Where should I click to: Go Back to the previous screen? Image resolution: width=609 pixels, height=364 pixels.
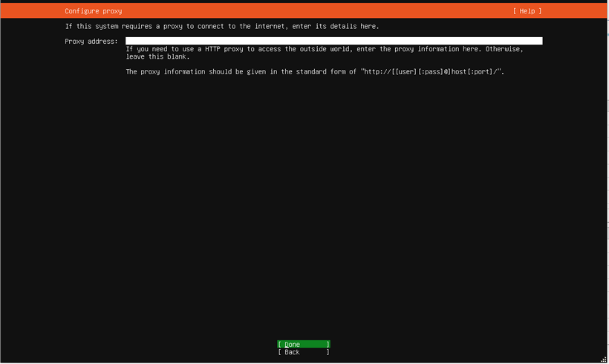303,352
